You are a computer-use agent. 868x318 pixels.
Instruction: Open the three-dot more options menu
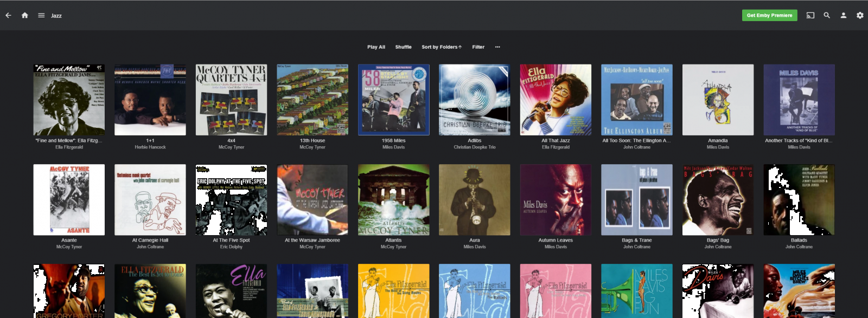pyautogui.click(x=497, y=47)
